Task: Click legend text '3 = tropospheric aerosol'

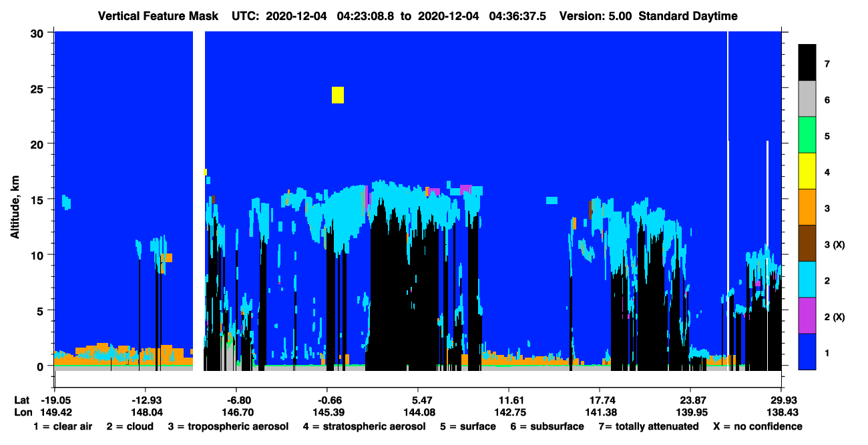Action: click(228, 426)
